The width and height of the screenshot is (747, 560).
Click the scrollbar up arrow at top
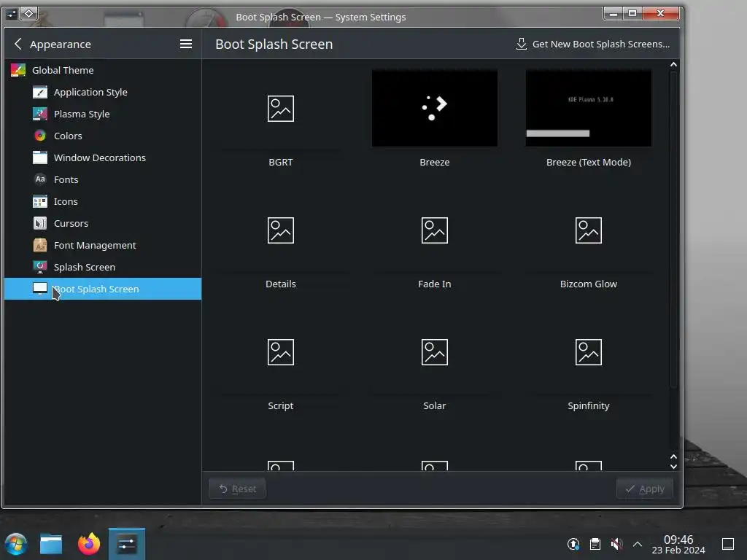673,65
